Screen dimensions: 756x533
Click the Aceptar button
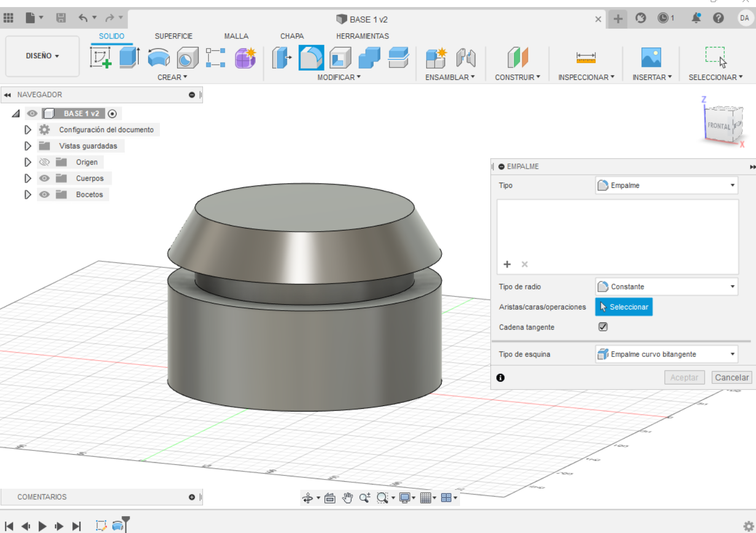684,377
